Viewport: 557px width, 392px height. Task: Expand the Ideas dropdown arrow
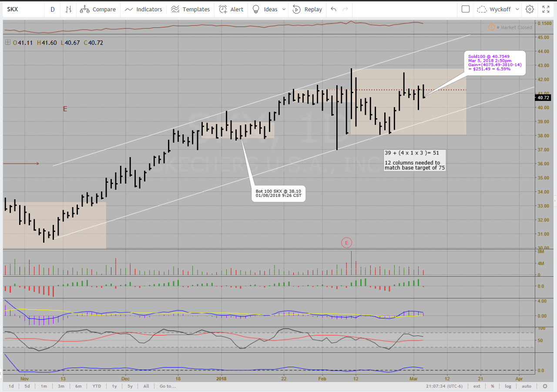[284, 9]
